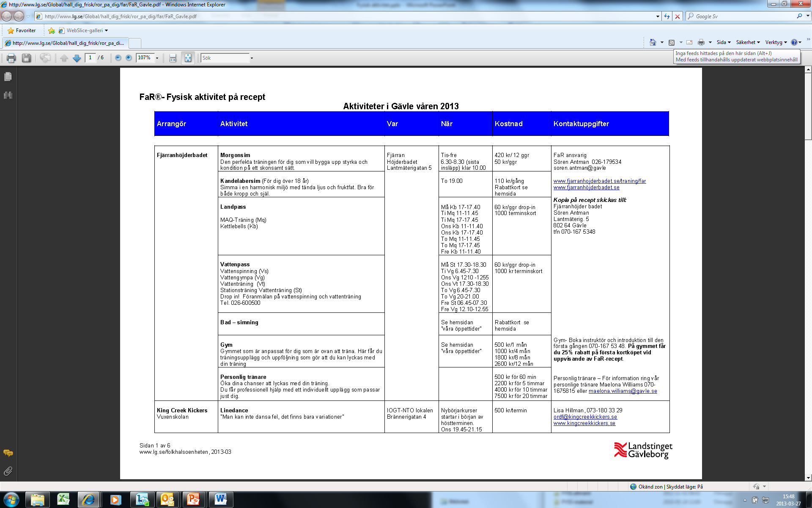Zoom out with the minus button
This screenshot has width=812, height=508.
(118, 58)
